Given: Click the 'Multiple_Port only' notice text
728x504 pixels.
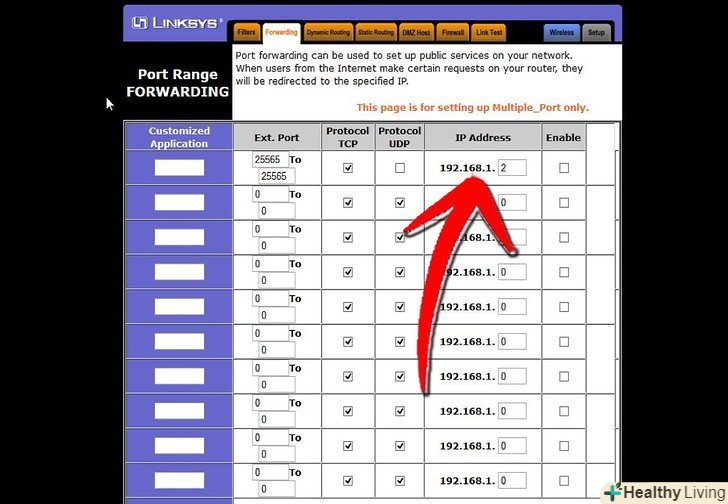Looking at the screenshot, I should 473,108.
